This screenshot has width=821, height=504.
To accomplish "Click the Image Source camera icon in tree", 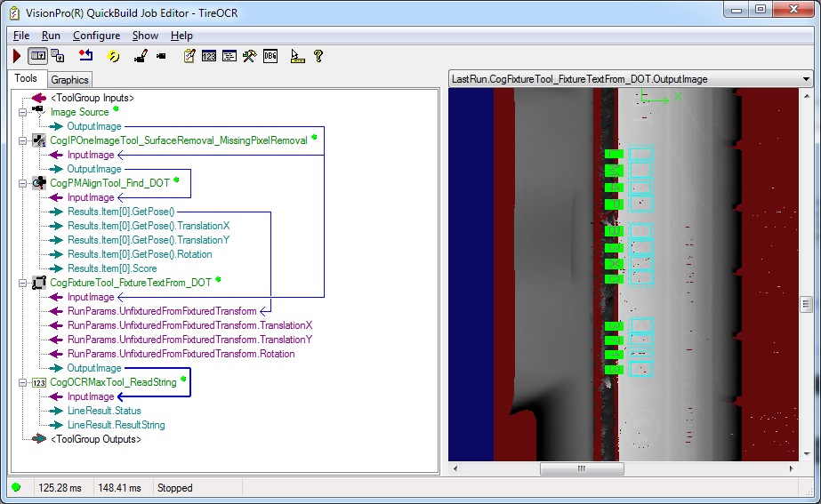I will pyautogui.click(x=38, y=111).
